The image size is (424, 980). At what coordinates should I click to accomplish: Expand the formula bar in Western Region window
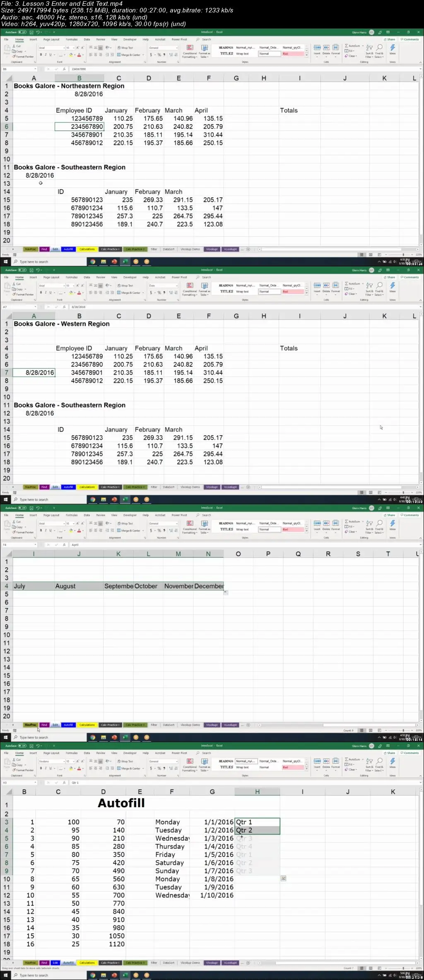tap(421, 307)
